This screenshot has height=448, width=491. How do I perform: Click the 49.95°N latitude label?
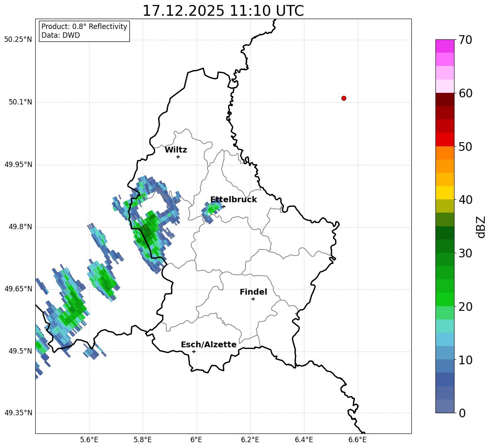coord(18,164)
